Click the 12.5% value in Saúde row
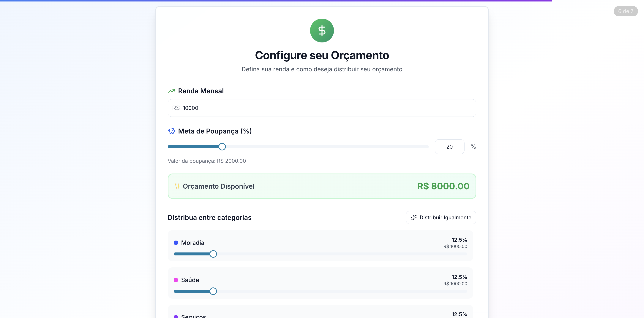 coord(459,277)
